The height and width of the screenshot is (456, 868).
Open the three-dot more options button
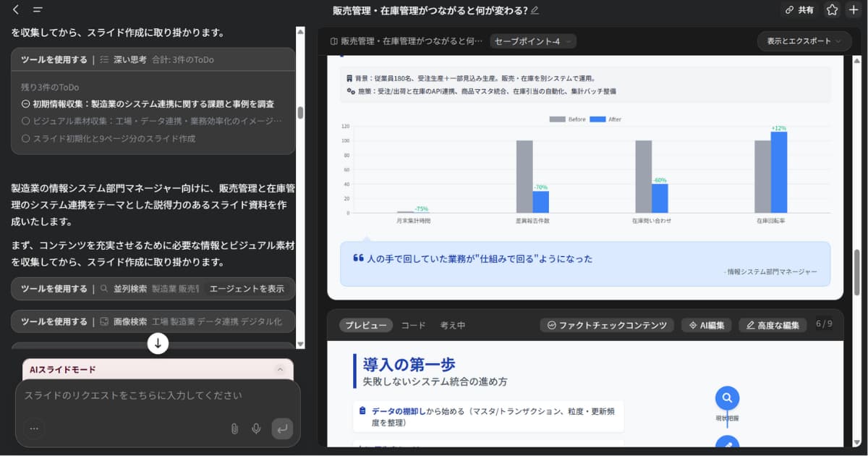(33, 428)
